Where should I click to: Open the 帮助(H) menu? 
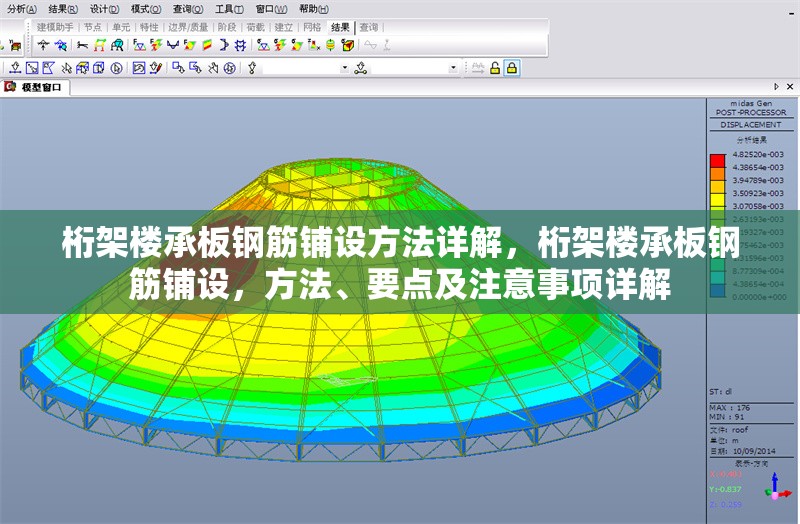(x=314, y=9)
